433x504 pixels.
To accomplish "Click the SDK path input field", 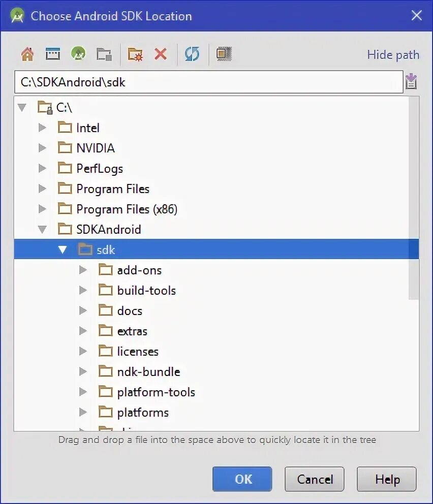I will [x=209, y=82].
